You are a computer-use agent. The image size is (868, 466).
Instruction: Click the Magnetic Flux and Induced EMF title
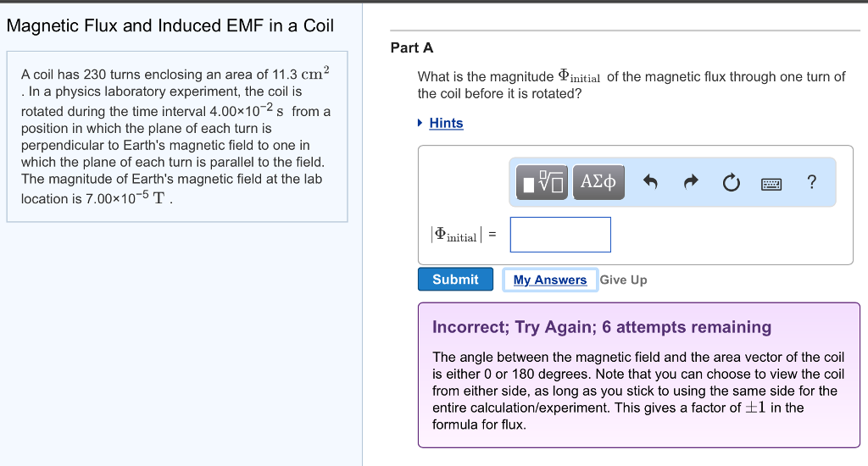click(x=170, y=25)
